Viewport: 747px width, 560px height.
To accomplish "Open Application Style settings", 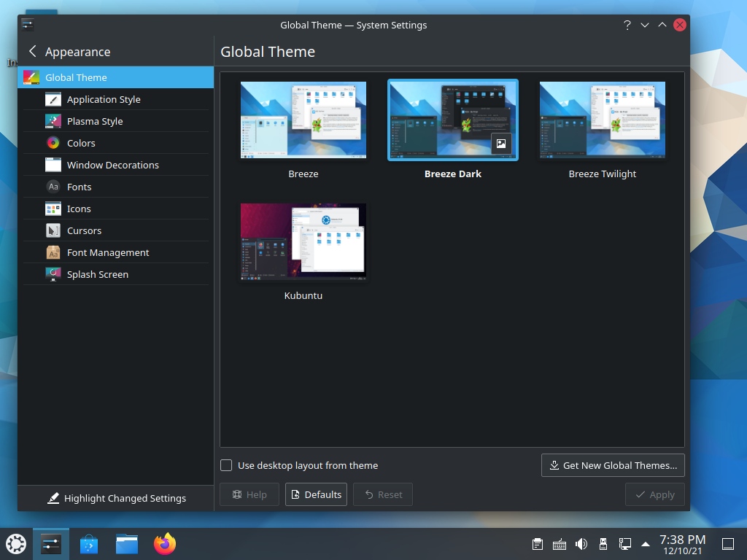I will click(x=116, y=99).
